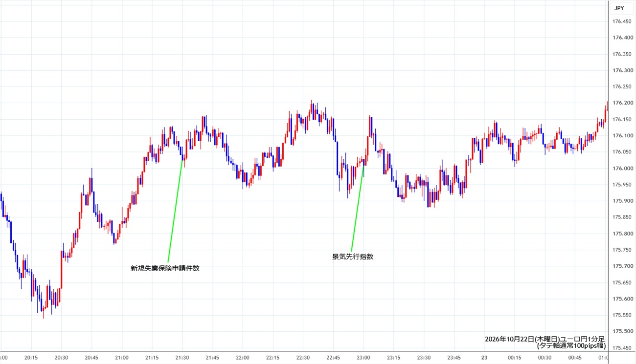Click the 176.300 price axis label
This screenshot has height=364, width=636.
click(622, 70)
